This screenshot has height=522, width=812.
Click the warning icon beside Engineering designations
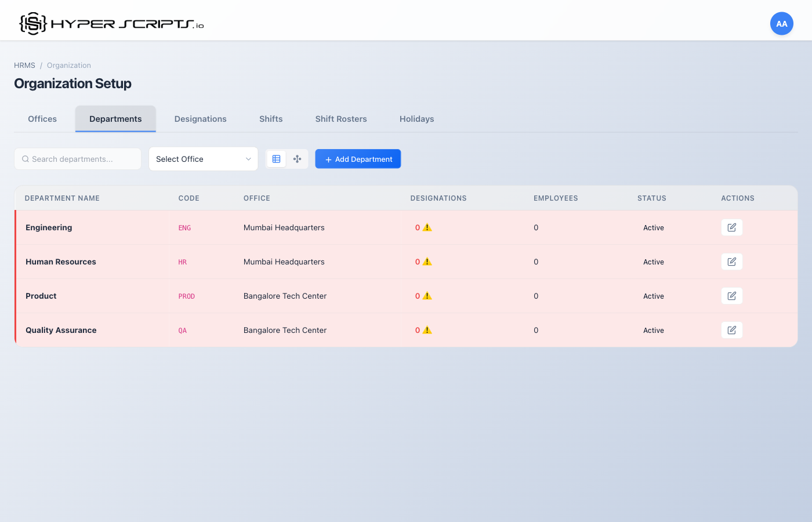pos(426,227)
